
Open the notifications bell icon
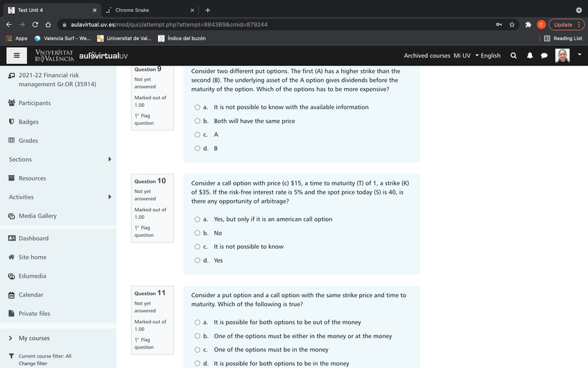tap(529, 56)
